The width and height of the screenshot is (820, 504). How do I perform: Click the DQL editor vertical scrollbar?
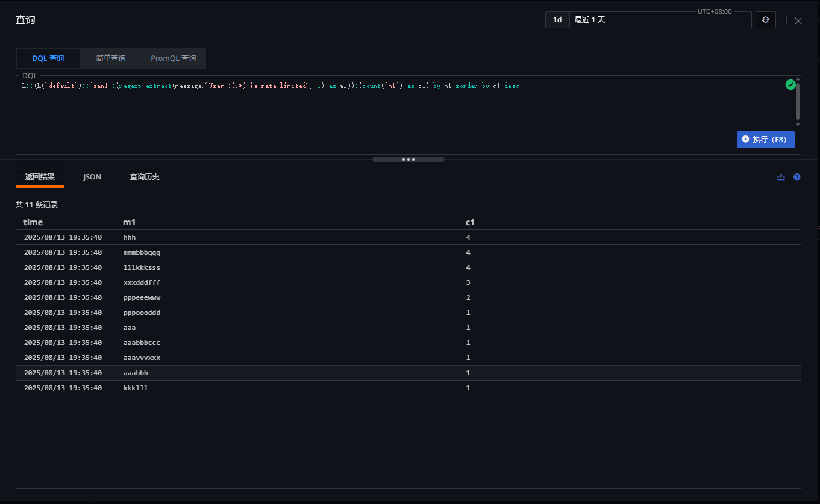click(798, 101)
